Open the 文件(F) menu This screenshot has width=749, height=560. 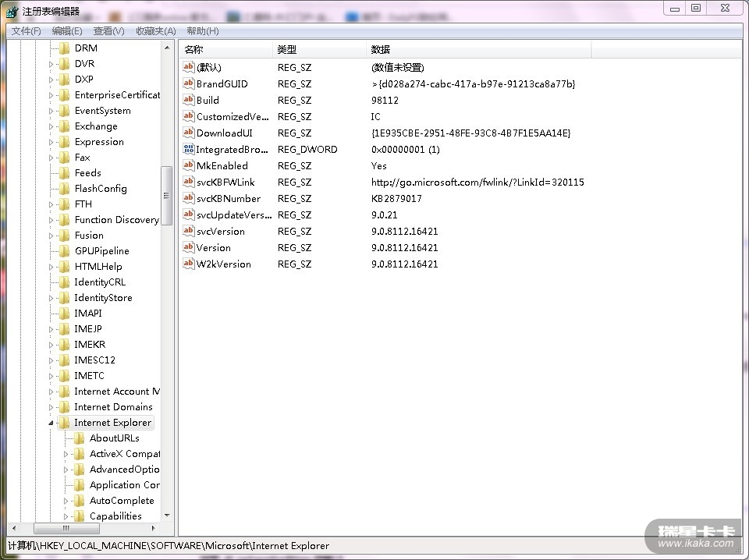pos(27,31)
